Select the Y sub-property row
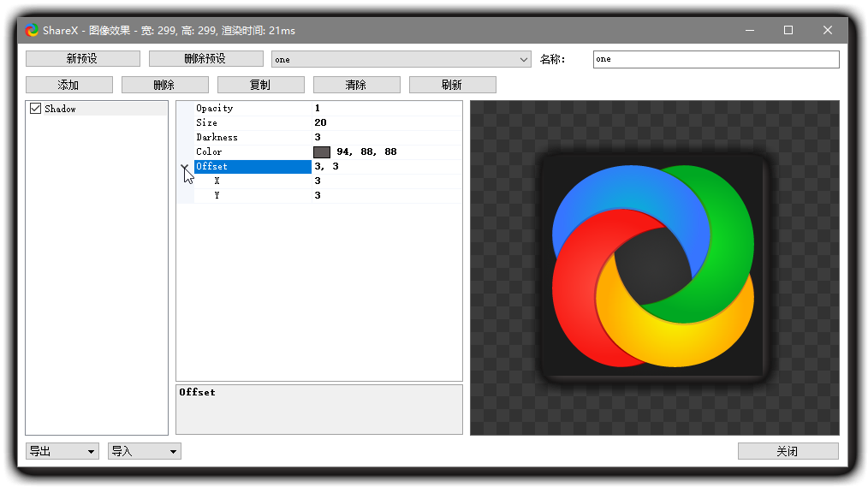868x487 pixels. click(x=318, y=195)
